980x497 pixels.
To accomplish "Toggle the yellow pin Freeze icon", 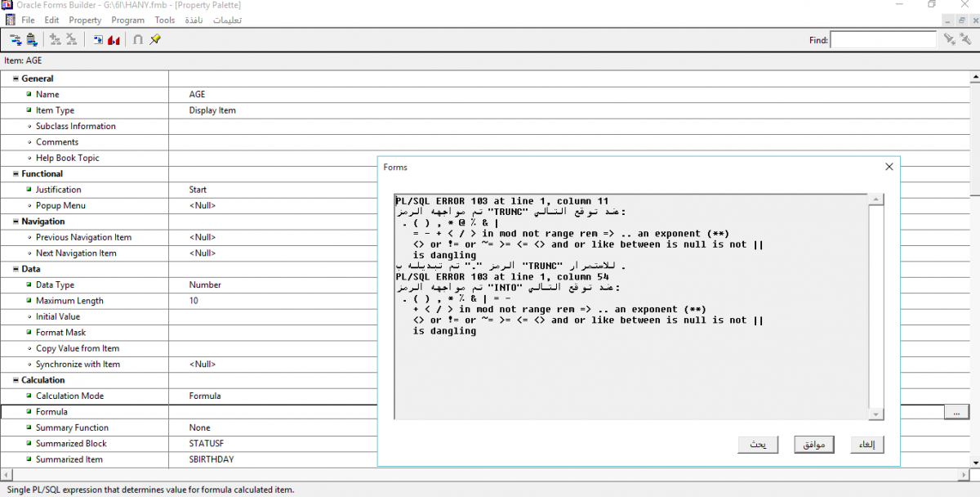I will pos(154,39).
